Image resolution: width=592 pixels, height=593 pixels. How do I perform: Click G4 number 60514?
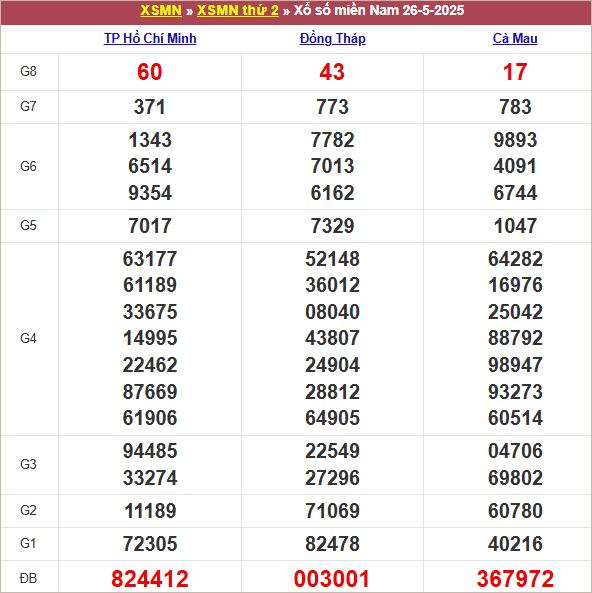[515, 418]
